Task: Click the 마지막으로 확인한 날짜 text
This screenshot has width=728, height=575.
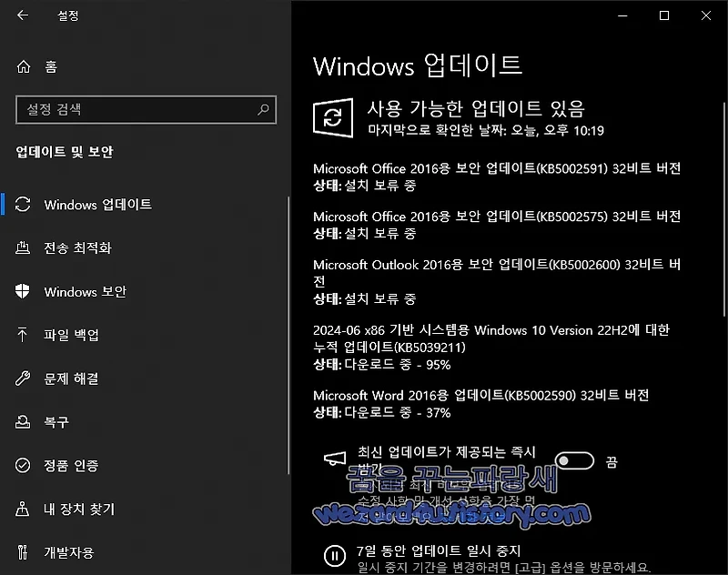Action: pyautogui.click(x=486, y=130)
